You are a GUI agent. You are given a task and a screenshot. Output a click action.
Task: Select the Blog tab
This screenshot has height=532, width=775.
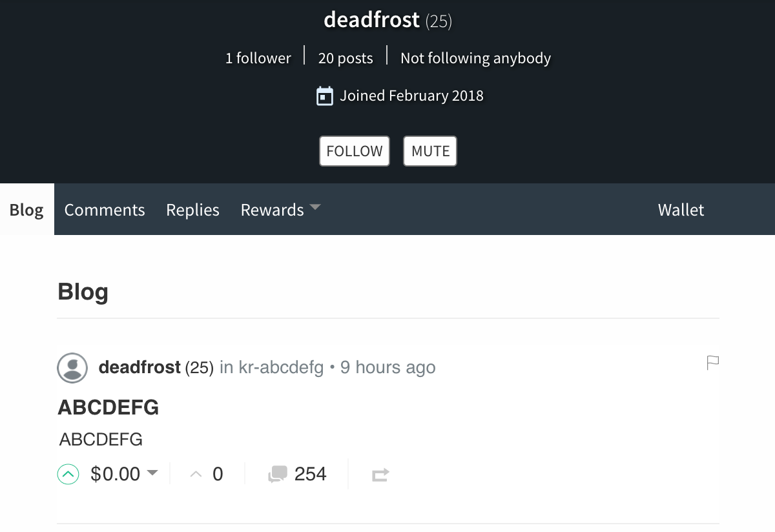[x=26, y=210]
